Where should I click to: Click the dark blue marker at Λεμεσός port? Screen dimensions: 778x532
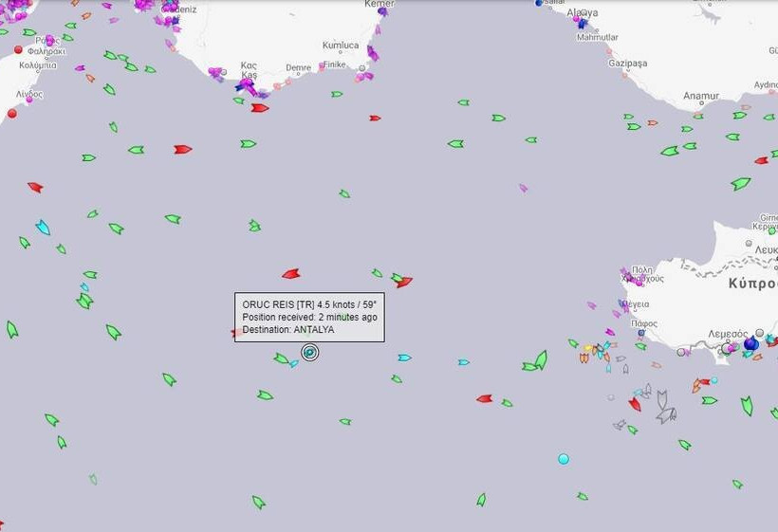750,343
